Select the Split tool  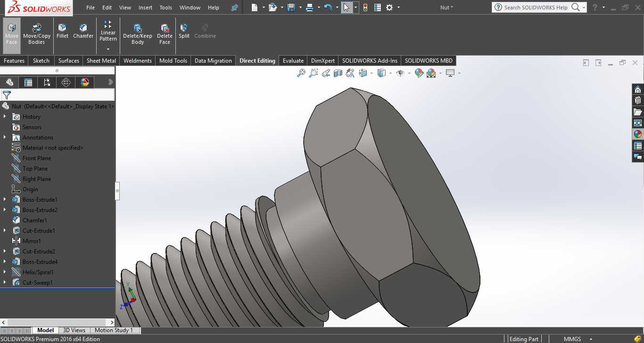[184, 31]
